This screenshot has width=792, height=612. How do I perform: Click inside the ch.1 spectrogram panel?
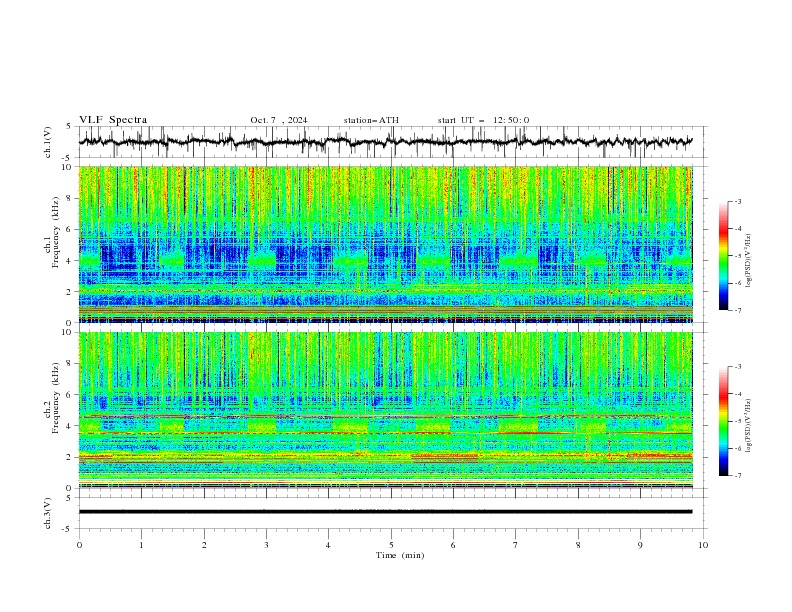385,244
